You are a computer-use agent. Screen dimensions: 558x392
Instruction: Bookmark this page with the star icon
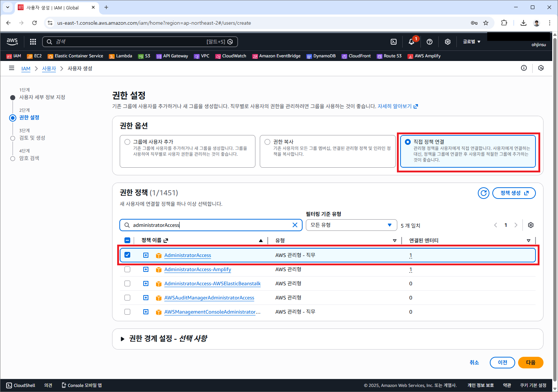(x=486, y=23)
